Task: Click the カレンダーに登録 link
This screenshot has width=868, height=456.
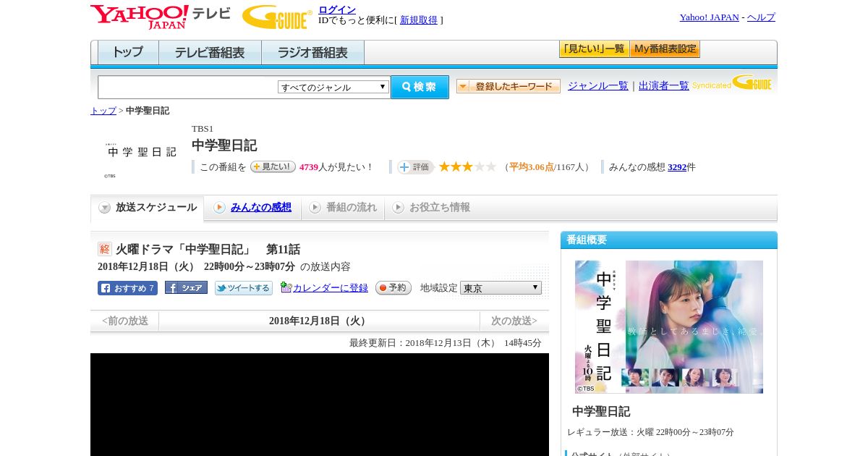Action: [x=331, y=288]
